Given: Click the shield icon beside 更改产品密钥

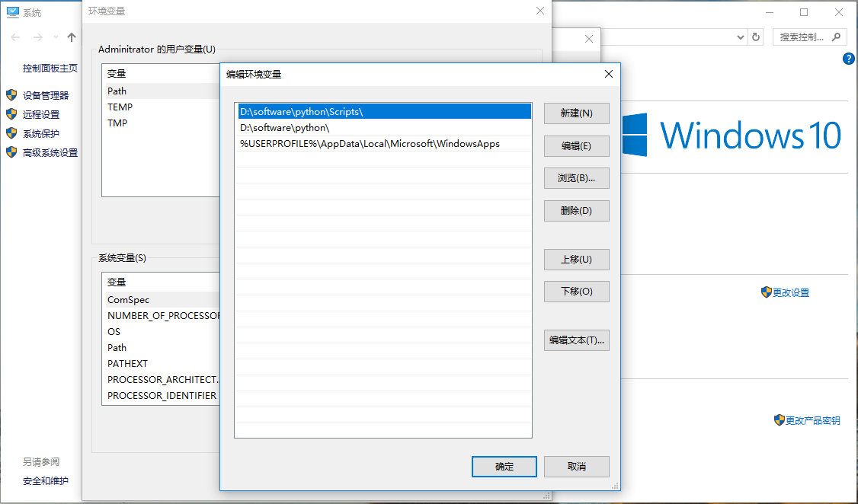Looking at the screenshot, I should tap(780, 419).
